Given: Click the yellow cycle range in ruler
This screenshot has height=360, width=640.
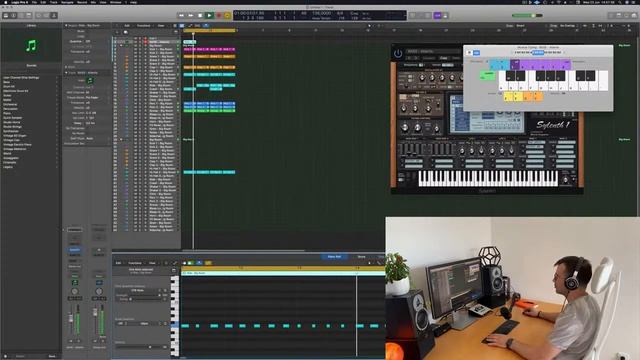Looking at the screenshot, I should coord(209,30).
